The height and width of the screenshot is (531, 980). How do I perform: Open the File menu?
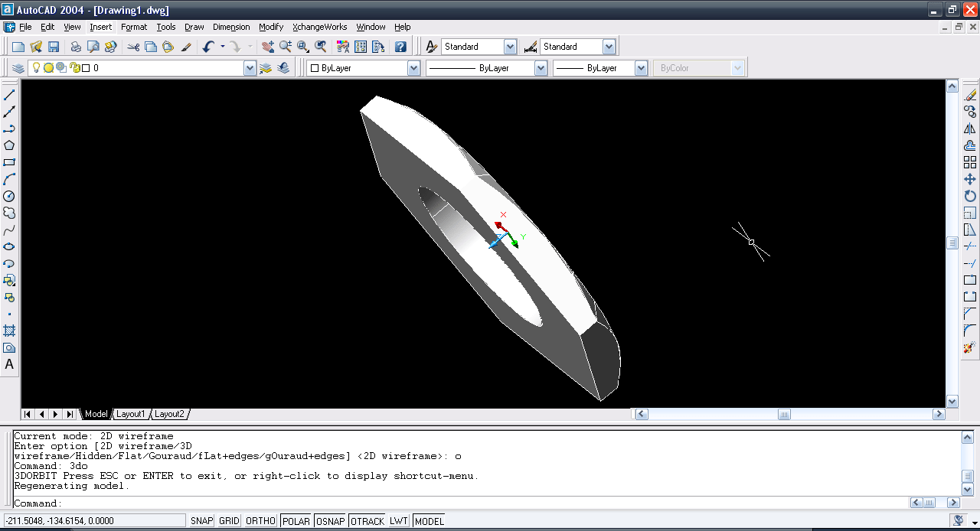[x=25, y=27]
